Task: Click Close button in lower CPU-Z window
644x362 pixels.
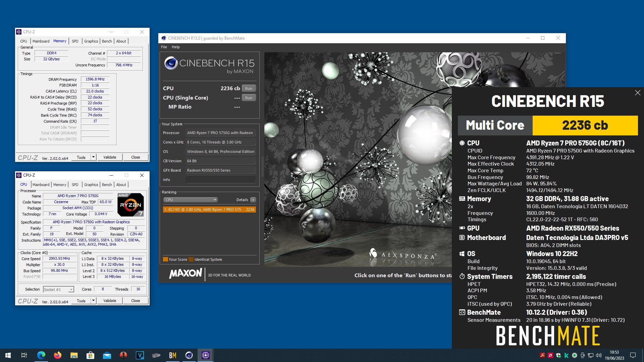Action: [136, 301]
